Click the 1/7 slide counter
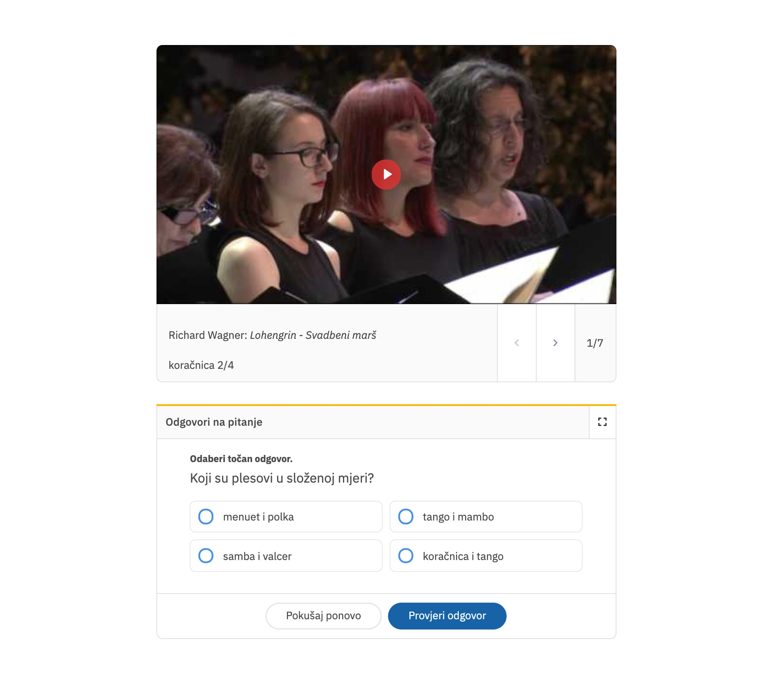Screen dimensions: 784x684 595,343
